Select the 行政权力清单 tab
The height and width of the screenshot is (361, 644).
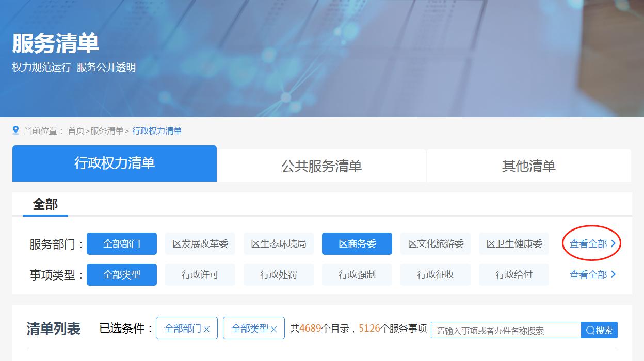(x=115, y=163)
